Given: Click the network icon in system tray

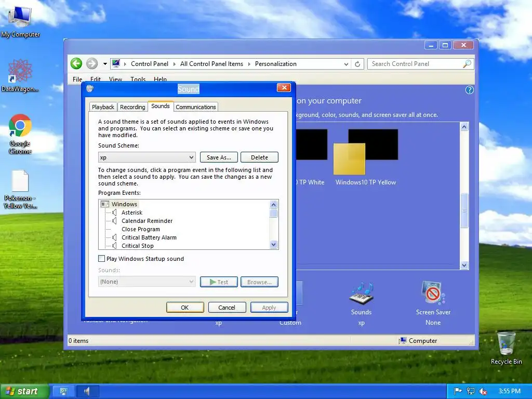Looking at the screenshot, I should tap(471, 391).
